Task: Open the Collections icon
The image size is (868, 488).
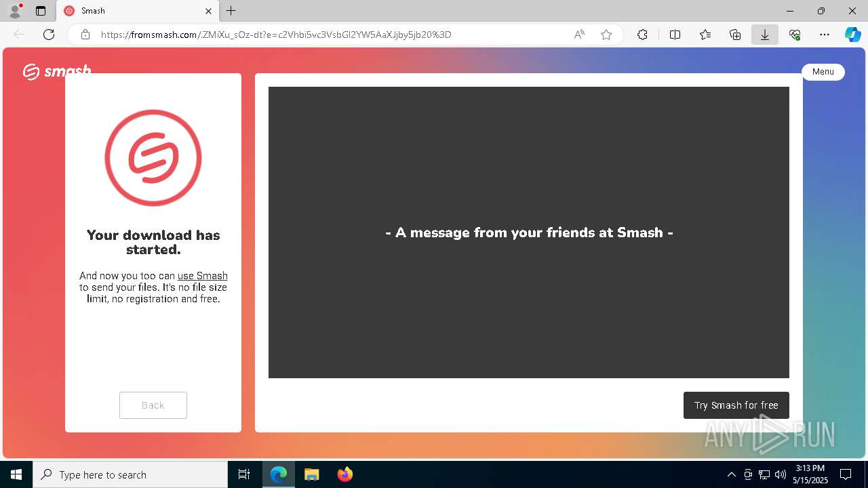Action: pos(735,35)
